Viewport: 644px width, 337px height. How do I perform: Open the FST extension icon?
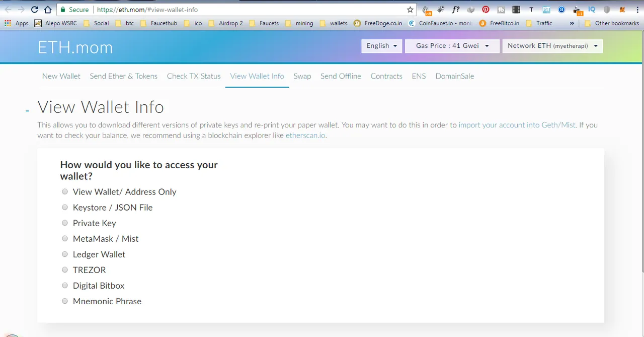(x=546, y=10)
